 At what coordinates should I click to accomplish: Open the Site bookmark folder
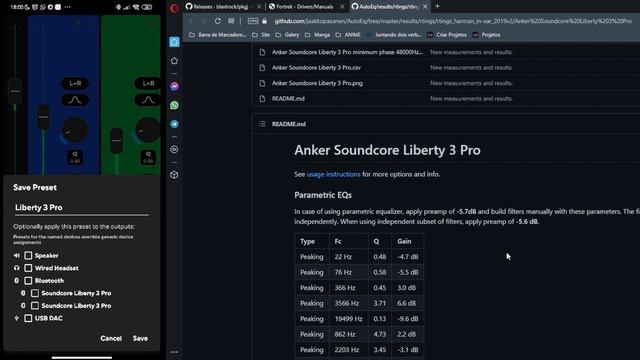[261, 35]
